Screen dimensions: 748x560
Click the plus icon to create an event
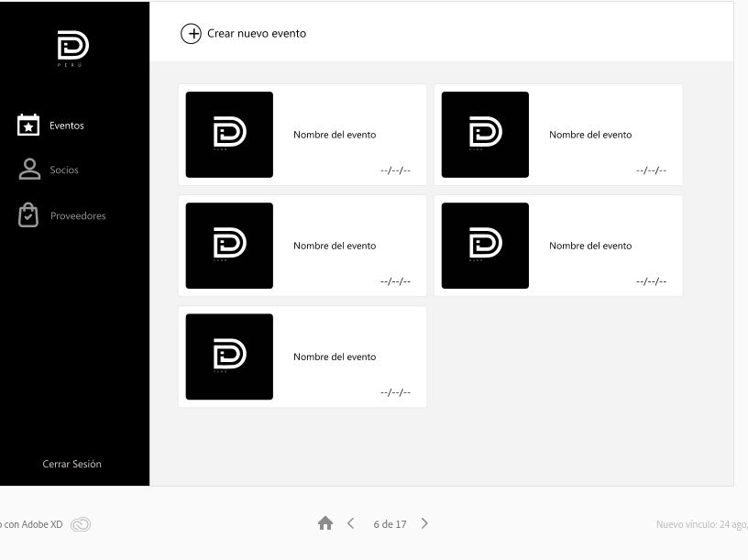pyautogui.click(x=192, y=33)
